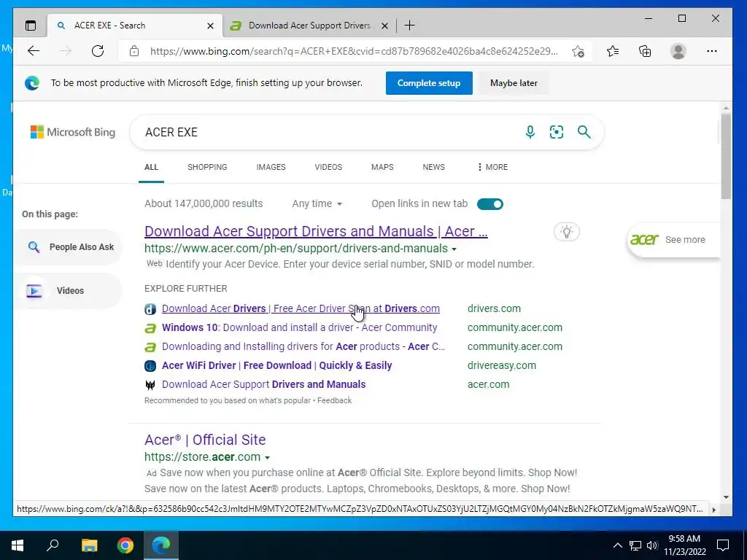Screen dimensions: 747x560
Task: Open the Favorites list icon
Action: click(613, 51)
